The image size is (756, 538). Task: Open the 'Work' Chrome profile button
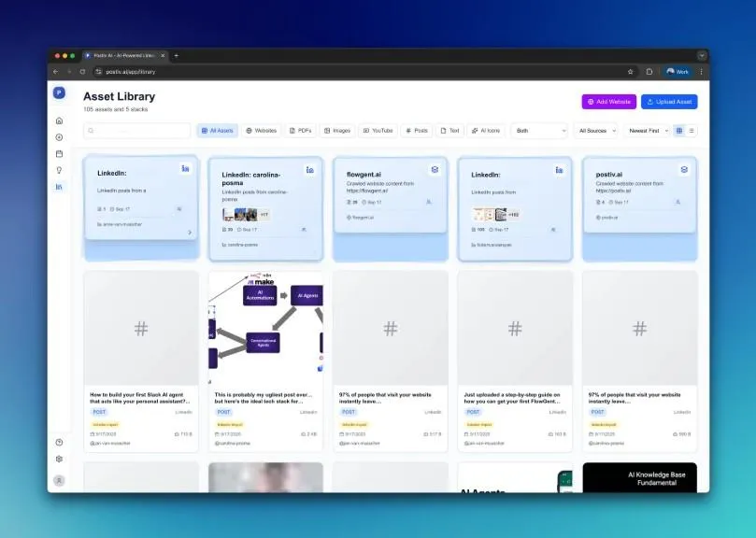point(678,72)
